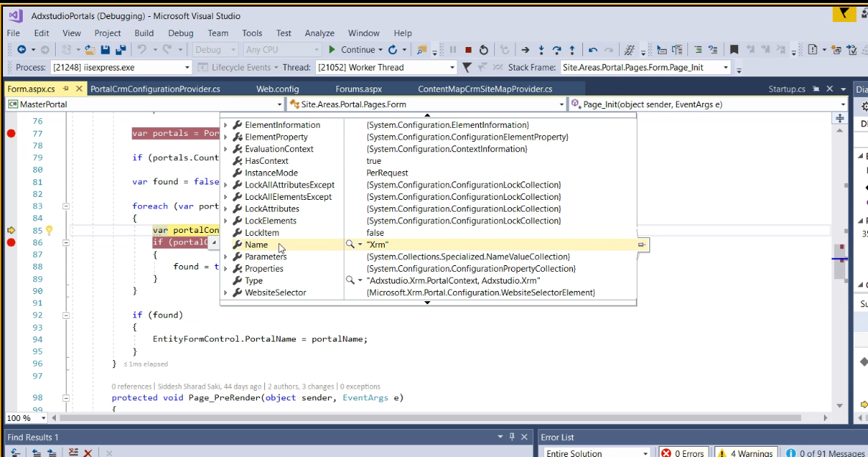Toggle the breakpoint on line 77
Screen dimensions: 868x457
pos(11,134)
